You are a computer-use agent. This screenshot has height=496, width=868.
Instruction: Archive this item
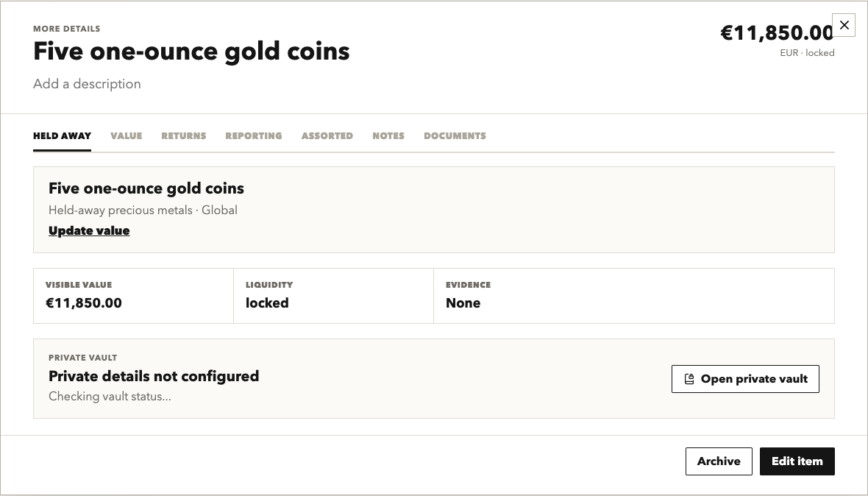pos(719,461)
